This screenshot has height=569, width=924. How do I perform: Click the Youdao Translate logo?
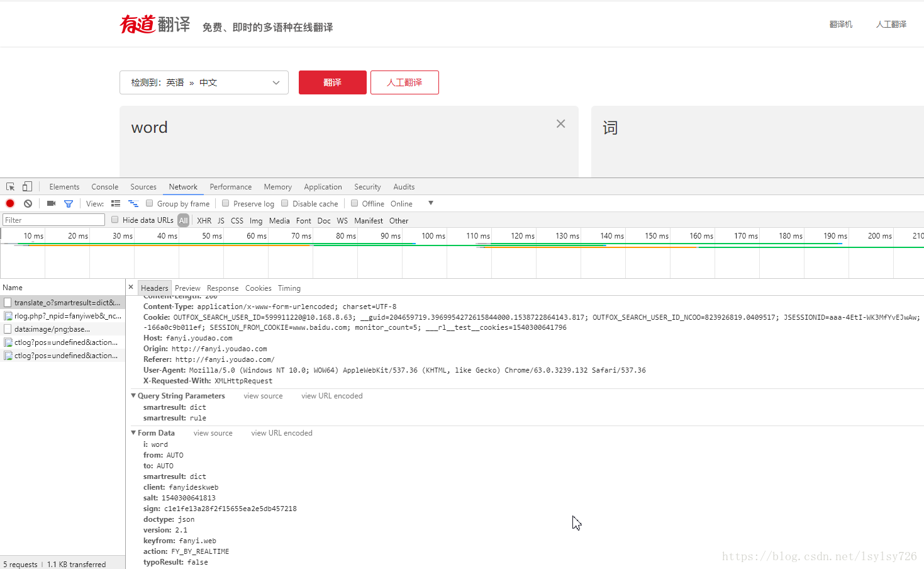[x=155, y=25]
